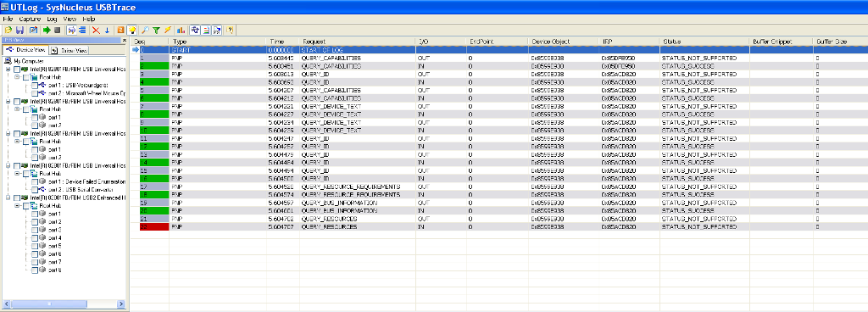Screen dimensions: 868x312
Task: Click the right arrow of tree scrollbar
Action: tap(122, 304)
